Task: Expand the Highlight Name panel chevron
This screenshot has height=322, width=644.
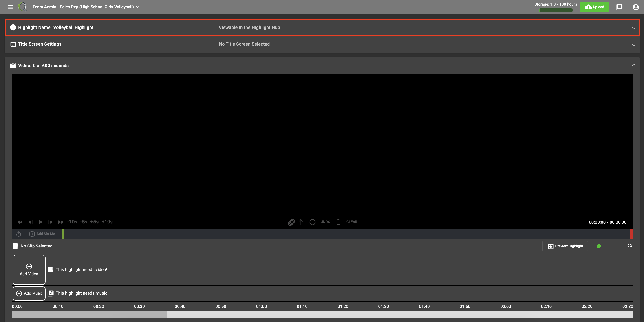Action: tap(633, 28)
